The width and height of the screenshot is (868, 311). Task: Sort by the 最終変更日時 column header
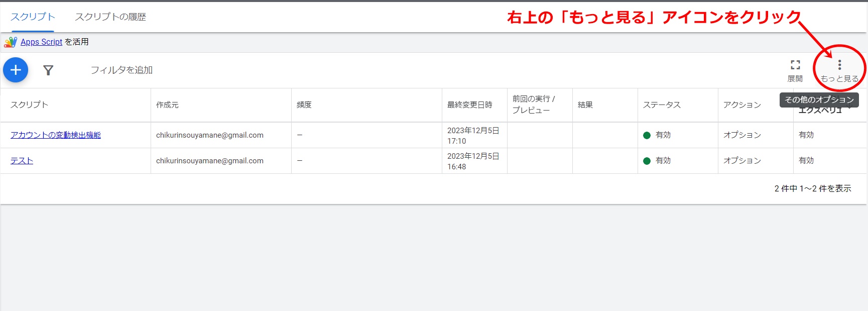(470, 105)
